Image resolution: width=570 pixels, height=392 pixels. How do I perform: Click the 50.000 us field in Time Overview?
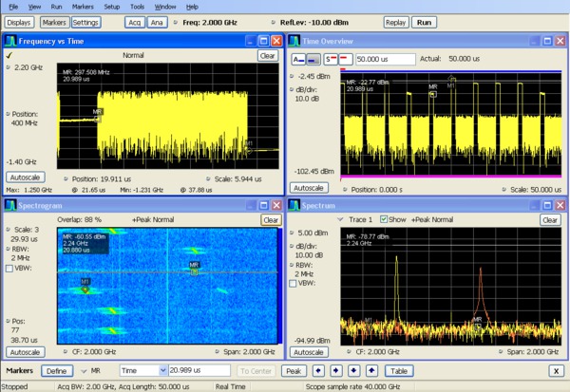click(388, 59)
